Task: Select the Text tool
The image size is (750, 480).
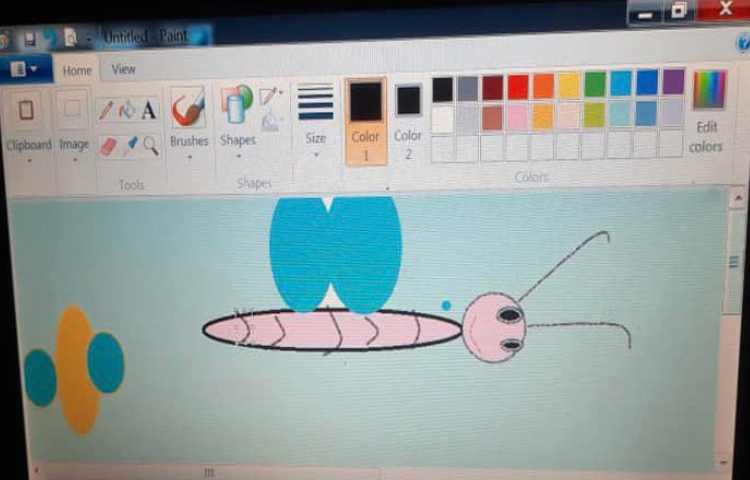Action: [x=149, y=110]
